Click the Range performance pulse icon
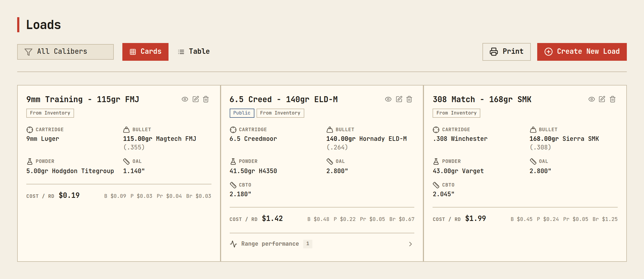This screenshot has width=644, height=279. click(233, 244)
